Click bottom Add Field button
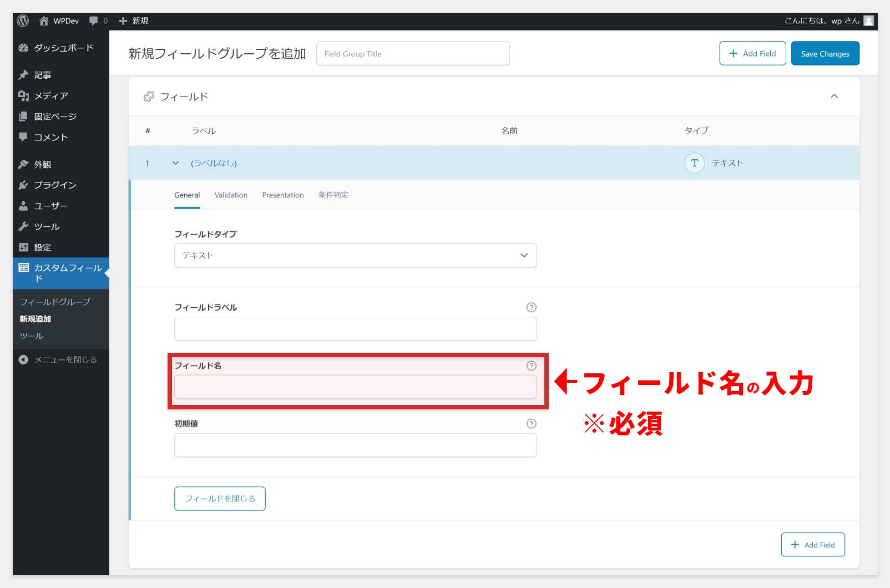The width and height of the screenshot is (890, 588). [813, 545]
